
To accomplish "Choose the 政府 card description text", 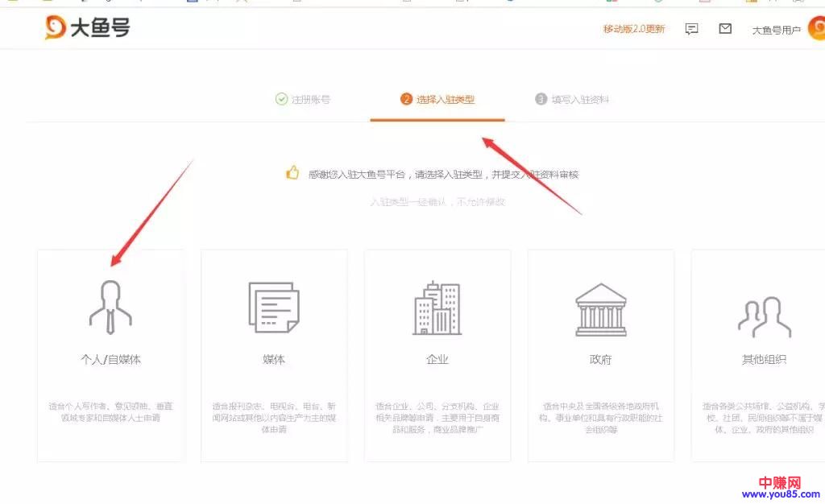I will tap(600, 418).
